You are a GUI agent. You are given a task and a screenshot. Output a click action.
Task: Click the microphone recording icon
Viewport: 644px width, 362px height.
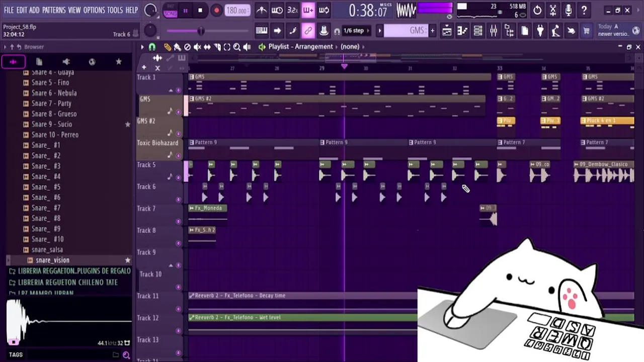(x=569, y=10)
